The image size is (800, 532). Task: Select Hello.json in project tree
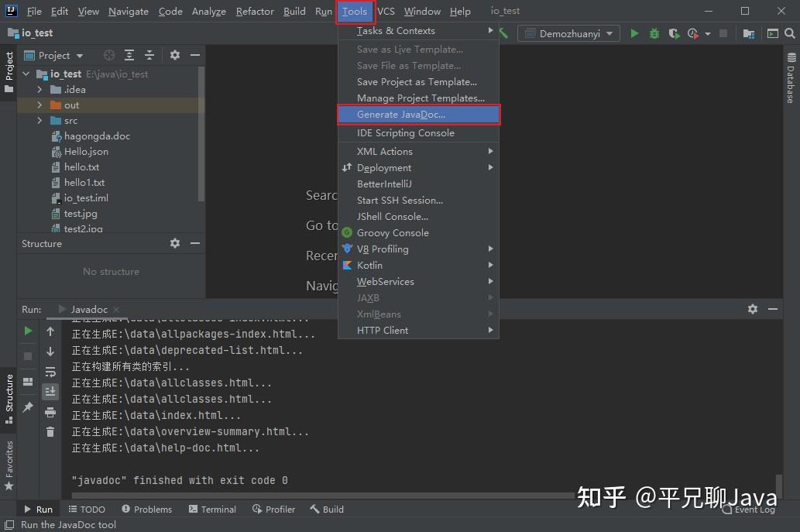pyautogui.click(x=86, y=152)
